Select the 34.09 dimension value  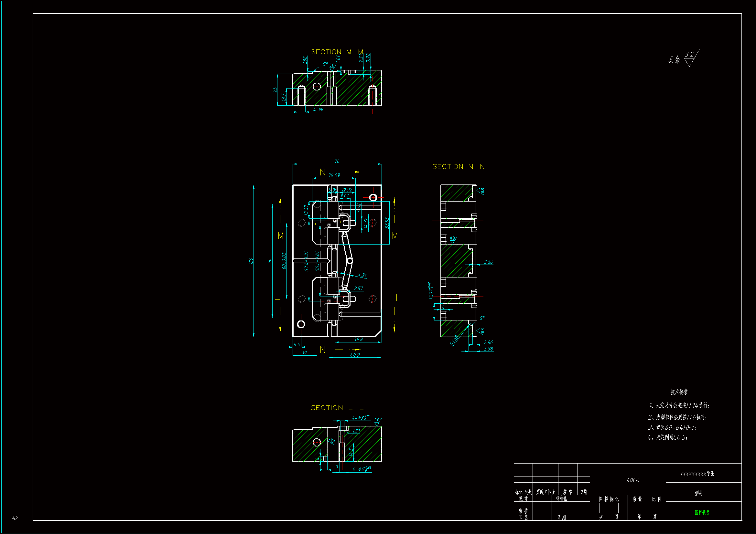click(334, 175)
